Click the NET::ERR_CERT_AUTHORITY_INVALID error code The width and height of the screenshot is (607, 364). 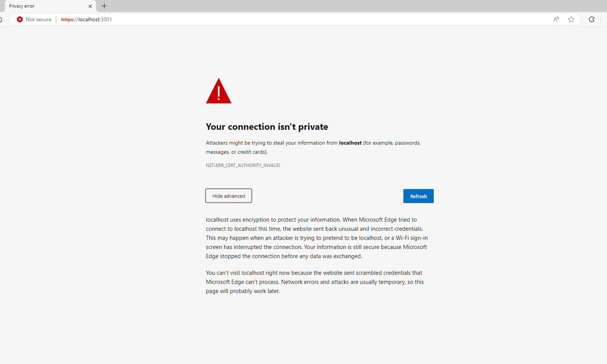click(x=243, y=165)
